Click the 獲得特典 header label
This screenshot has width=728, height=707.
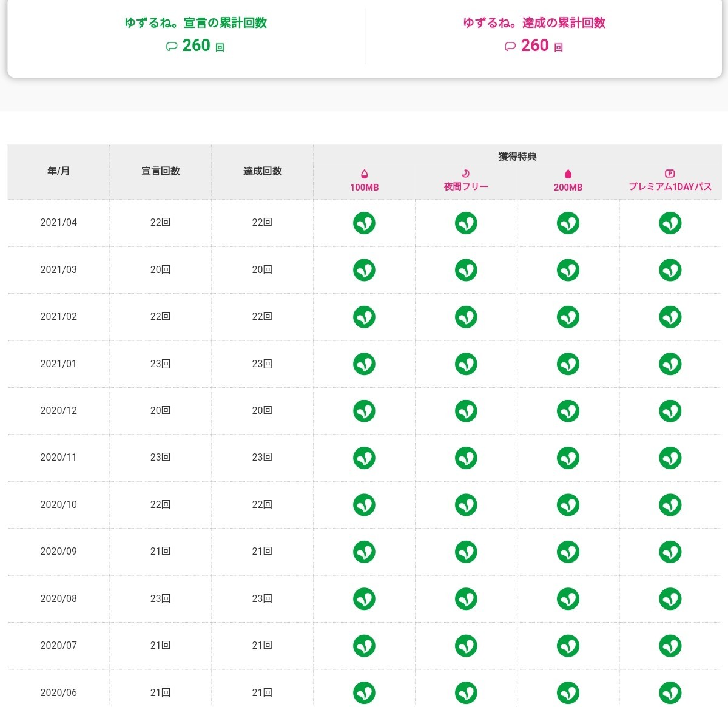coord(517,157)
